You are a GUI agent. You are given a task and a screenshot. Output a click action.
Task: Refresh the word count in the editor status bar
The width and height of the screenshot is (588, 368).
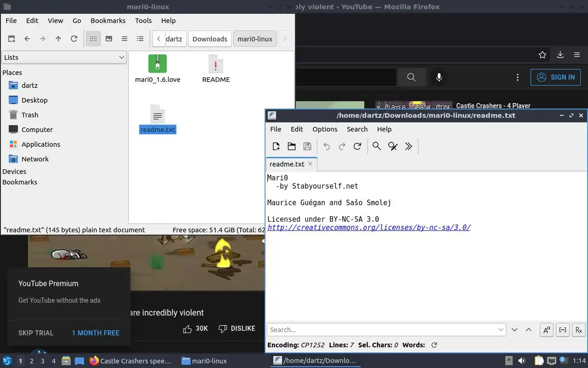click(x=434, y=345)
